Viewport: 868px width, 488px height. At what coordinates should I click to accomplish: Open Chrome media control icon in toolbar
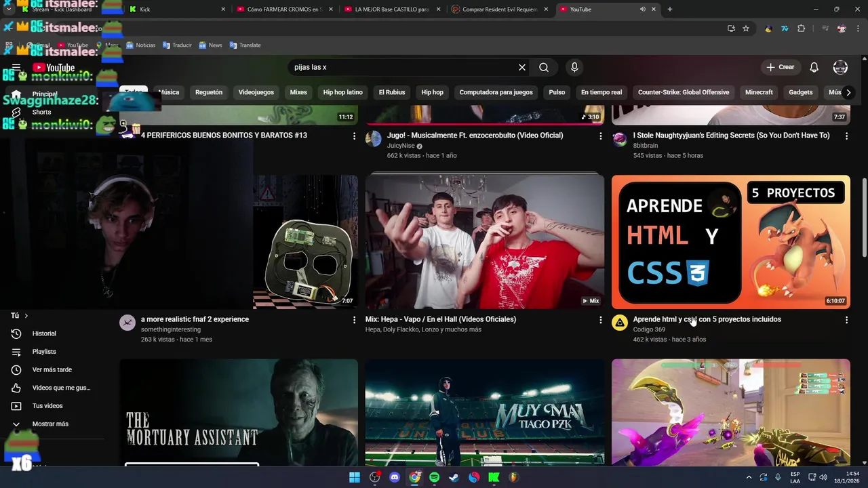(825, 28)
